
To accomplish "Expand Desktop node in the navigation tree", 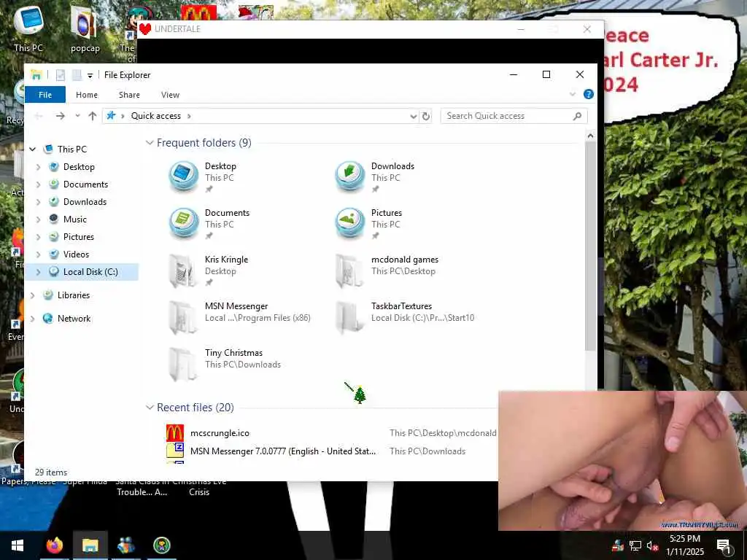I will tap(38, 167).
